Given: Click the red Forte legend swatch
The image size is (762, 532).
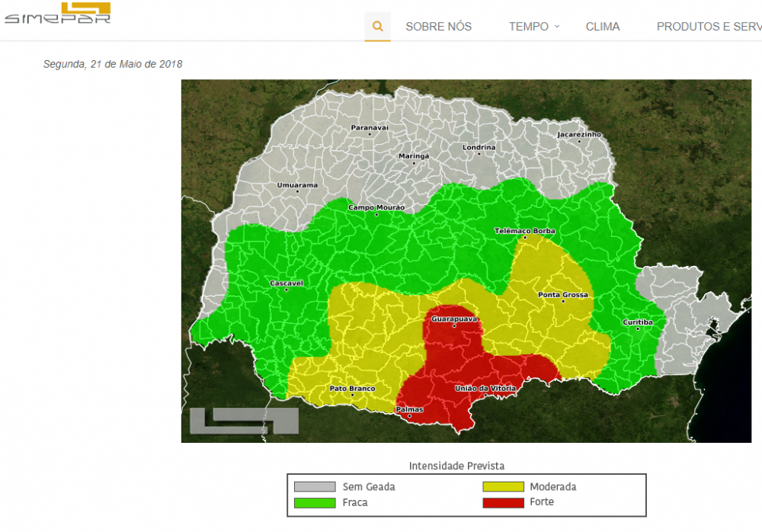Looking at the screenshot, I should tap(503, 502).
